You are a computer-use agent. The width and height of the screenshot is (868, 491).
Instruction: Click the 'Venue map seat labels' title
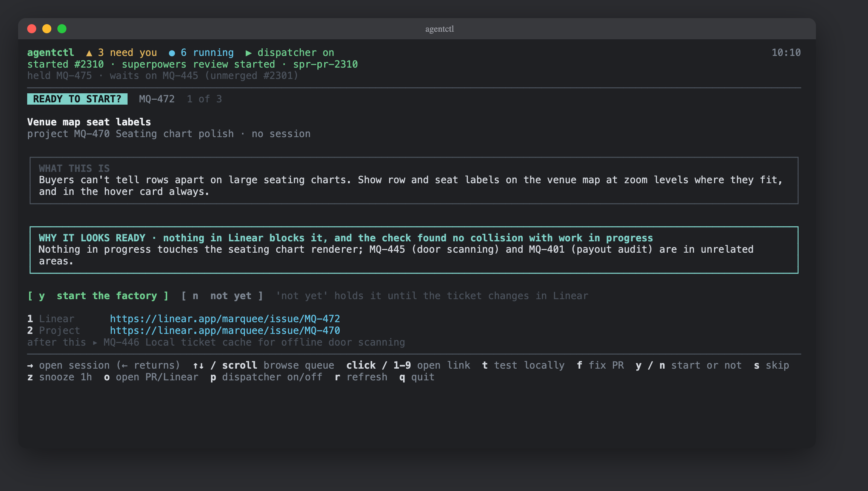tap(89, 122)
